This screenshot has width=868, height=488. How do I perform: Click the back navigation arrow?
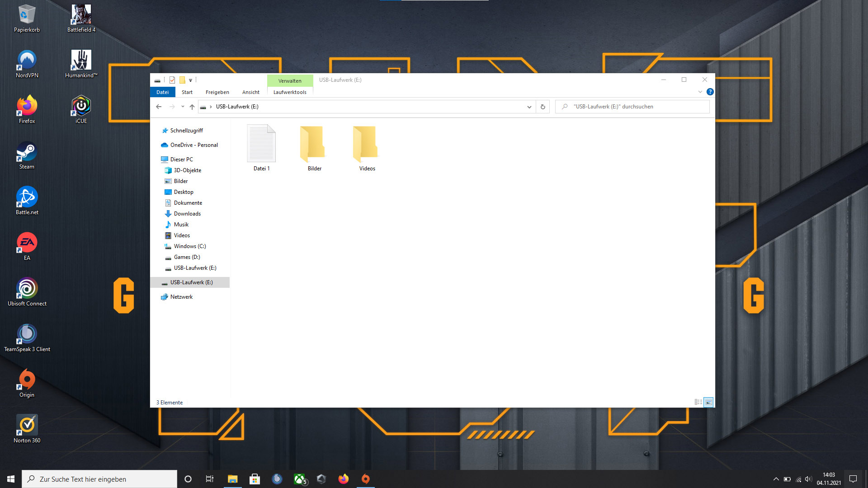coord(159,107)
